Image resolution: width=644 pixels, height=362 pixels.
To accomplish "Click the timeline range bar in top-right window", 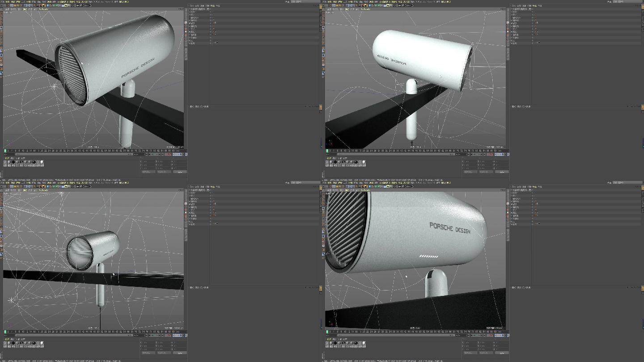I will click(x=396, y=154).
